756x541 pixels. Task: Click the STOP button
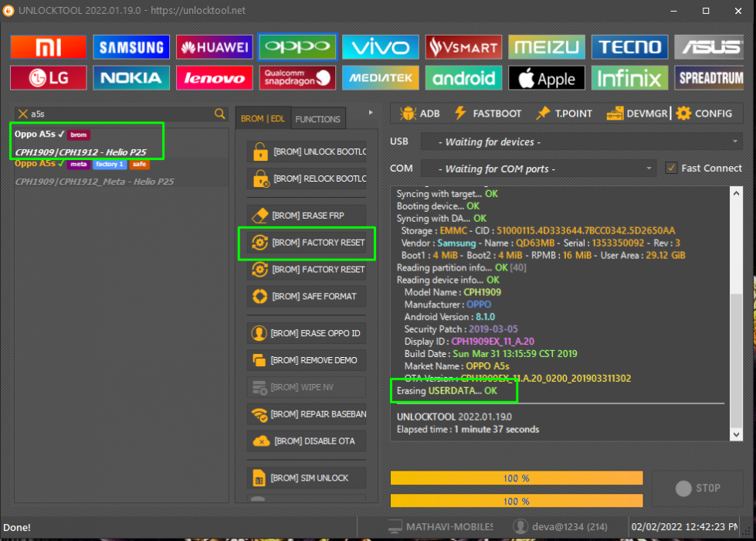[697, 488]
